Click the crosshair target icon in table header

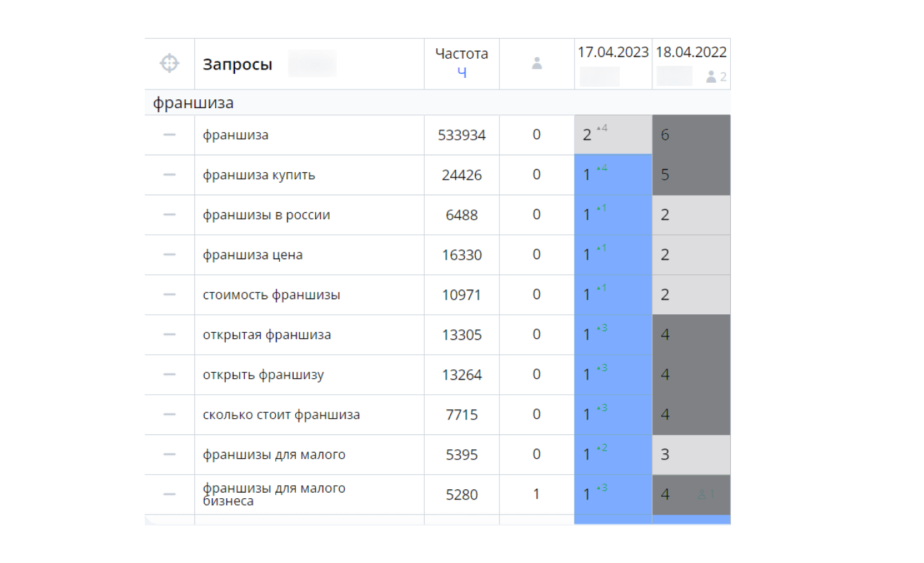pyautogui.click(x=170, y=64)
